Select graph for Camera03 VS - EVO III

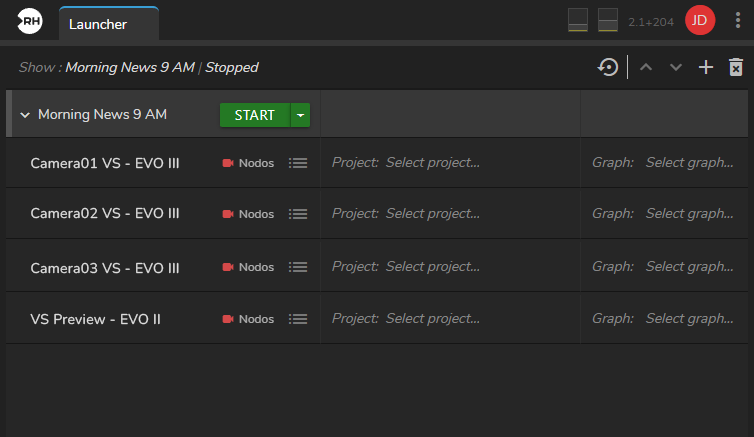coord(689,266)
